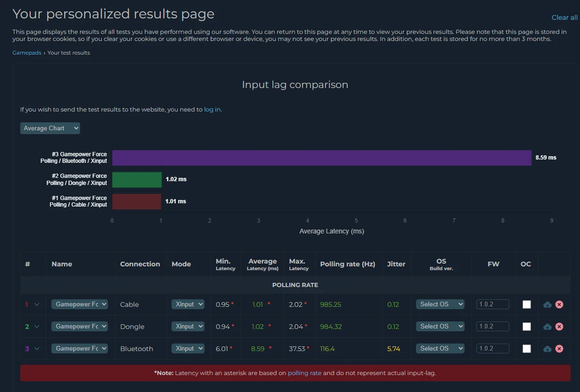Click polling rate value 116.4
The image size is (580, 392).
point(327,349)
